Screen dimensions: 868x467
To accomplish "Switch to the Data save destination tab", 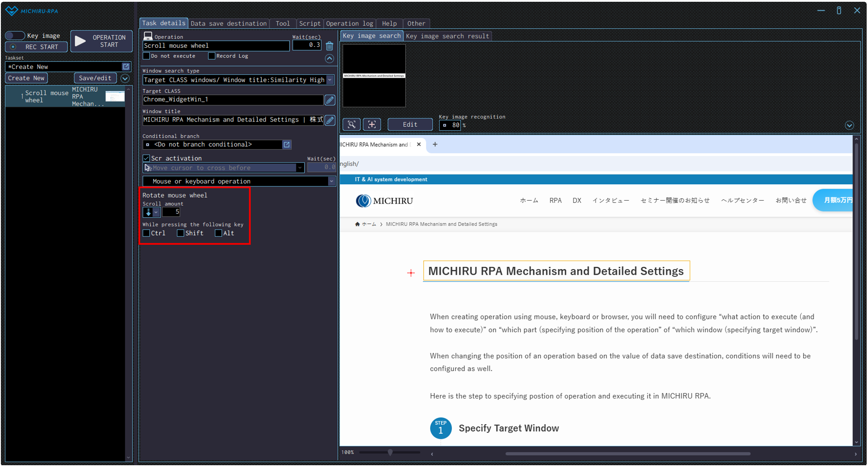I will click(229, 23).
